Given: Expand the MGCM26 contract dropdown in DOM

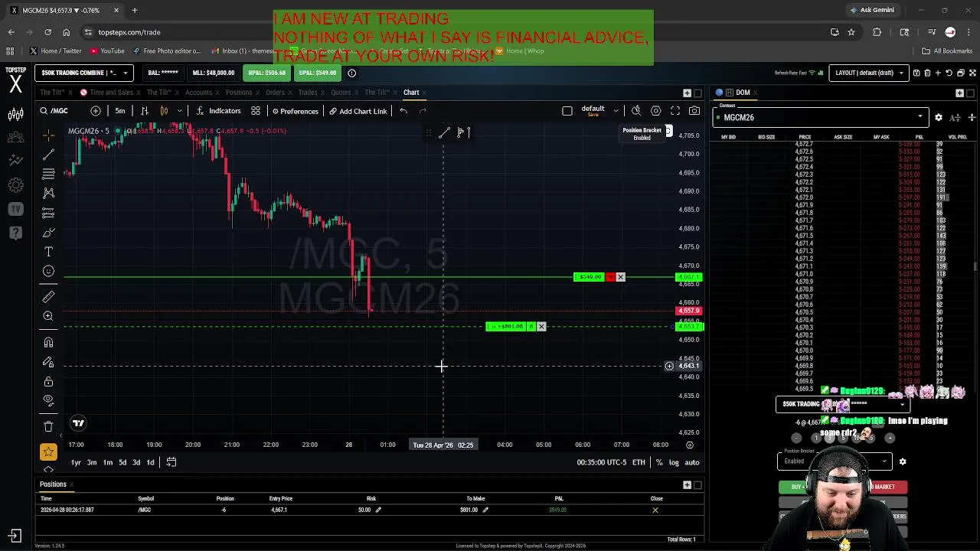Looking at the screenshot, I should pyautogui.click(x=821, y=118).
